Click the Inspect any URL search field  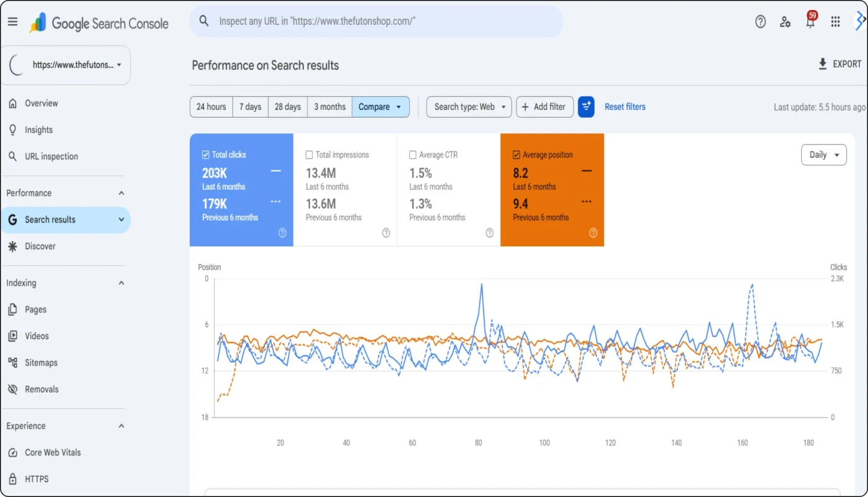(376, 21)
